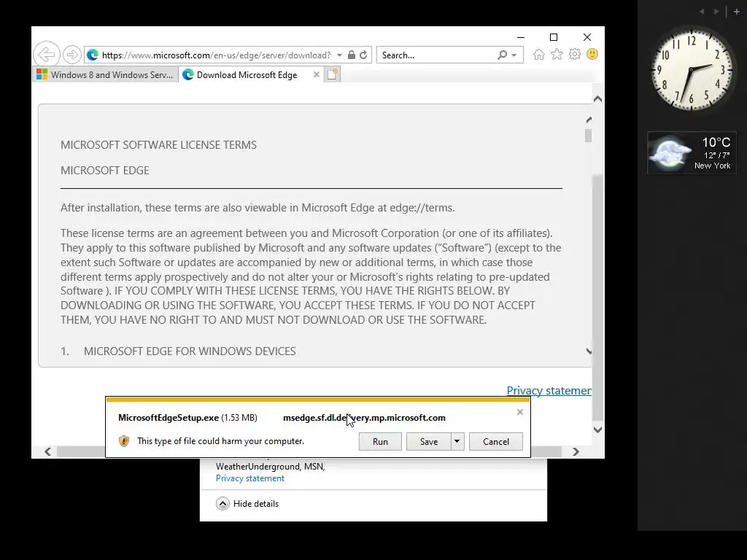Image resolution: width=747 pixels, height=560 pixels.
Task: Click the license terms scrollbar thumb
Action: 589,136
